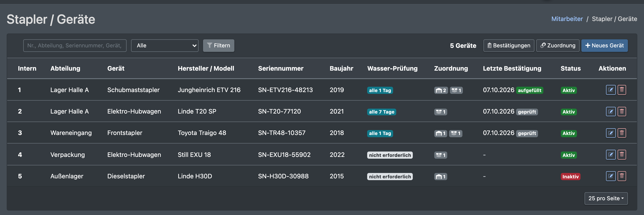Go to Mitarbeiter breadcrumb link
The height and width of the screenshot is (215, 644).
pyautogui.click(x=567, y=19)
